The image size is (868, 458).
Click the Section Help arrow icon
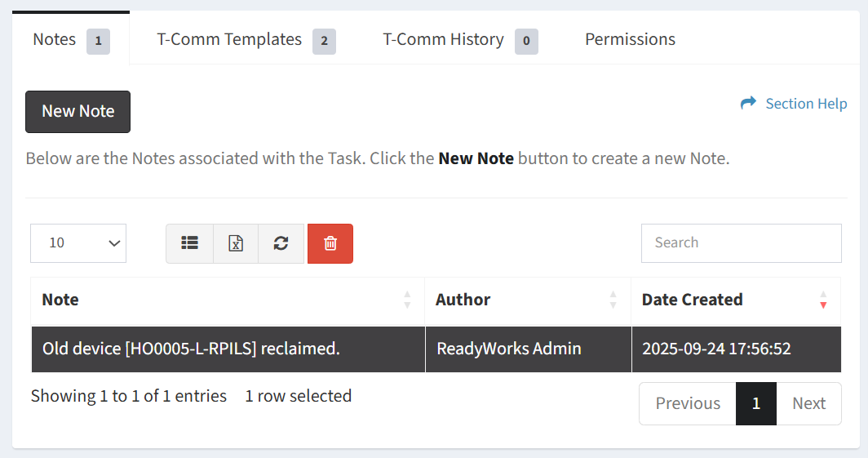point(748,103)
